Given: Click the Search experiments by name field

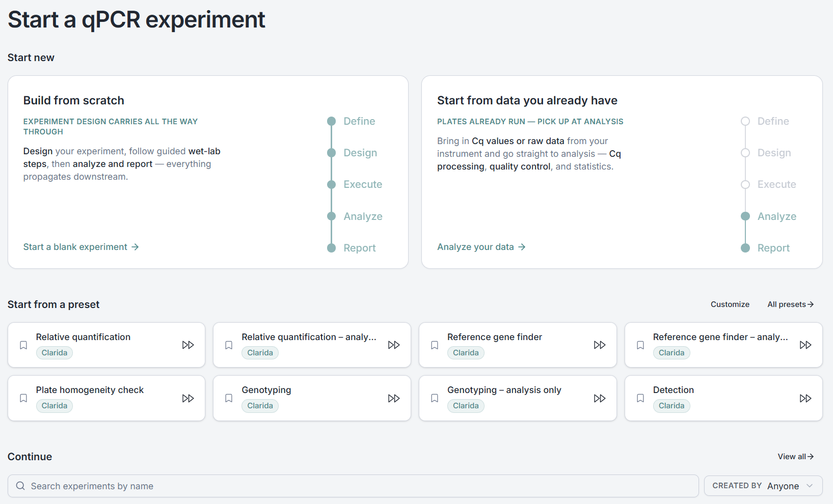Looking at the screenshot, I should pyautogui.click(x=353, y=486).
